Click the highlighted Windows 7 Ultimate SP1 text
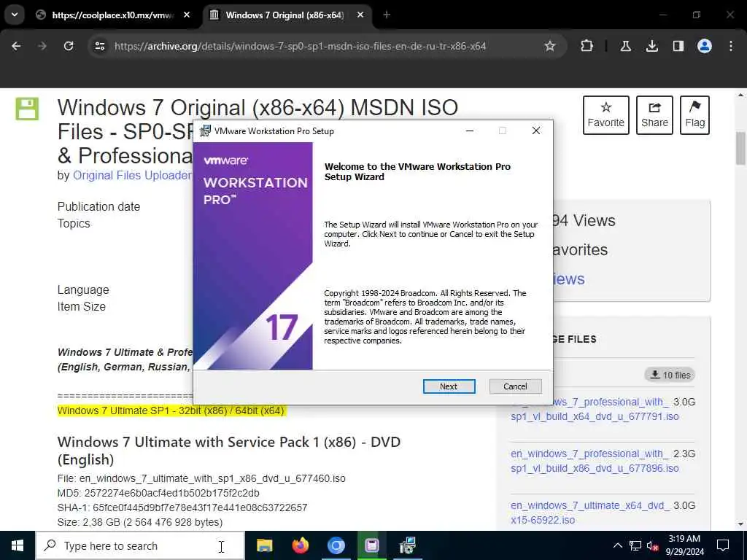Screen dimensions: 747x560 tap(171, 411)
